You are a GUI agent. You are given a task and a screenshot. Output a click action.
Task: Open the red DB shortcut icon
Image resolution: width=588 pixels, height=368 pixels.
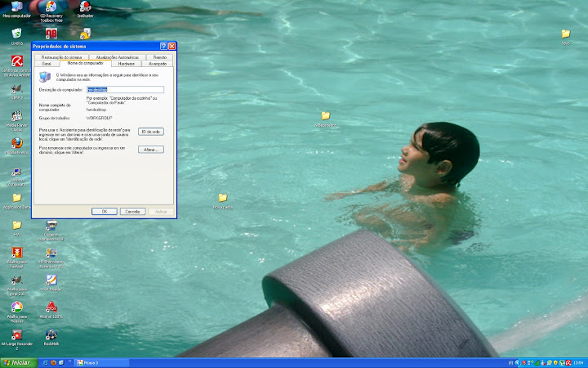51,34
